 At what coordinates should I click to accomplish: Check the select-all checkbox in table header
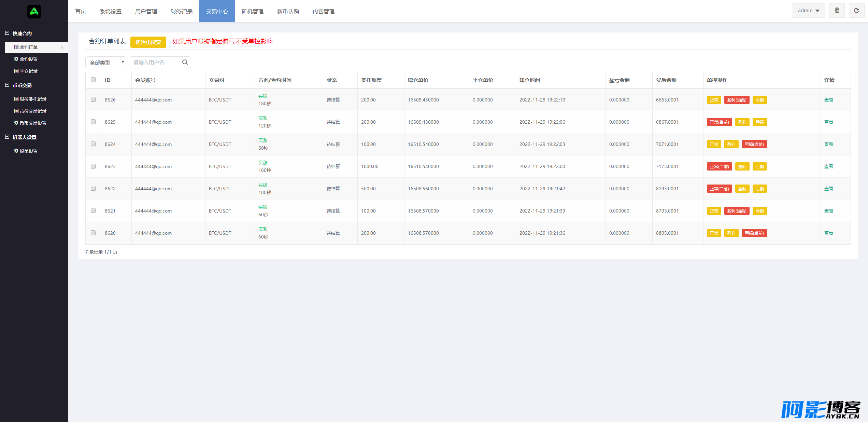93,80
